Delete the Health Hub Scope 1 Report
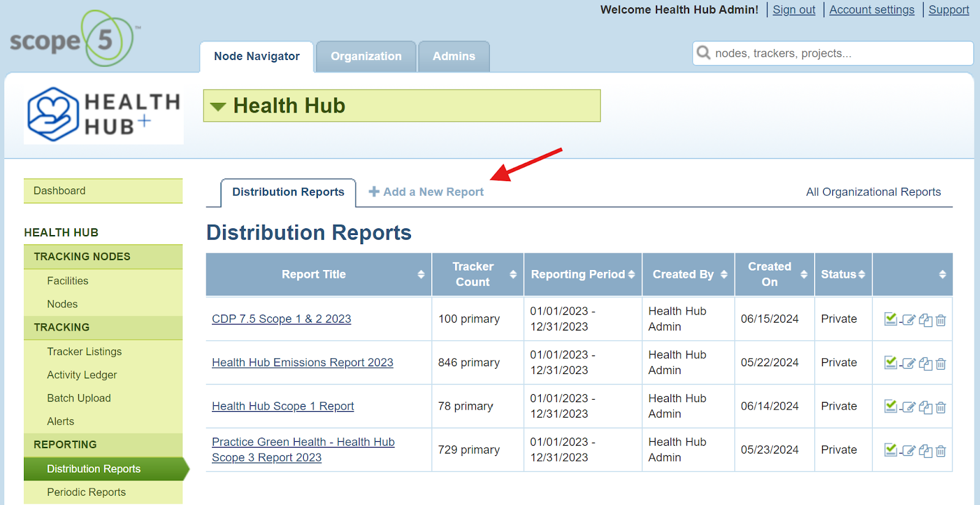Image resolution: width=980 pixels, height=505 pixels. (941, 407)
